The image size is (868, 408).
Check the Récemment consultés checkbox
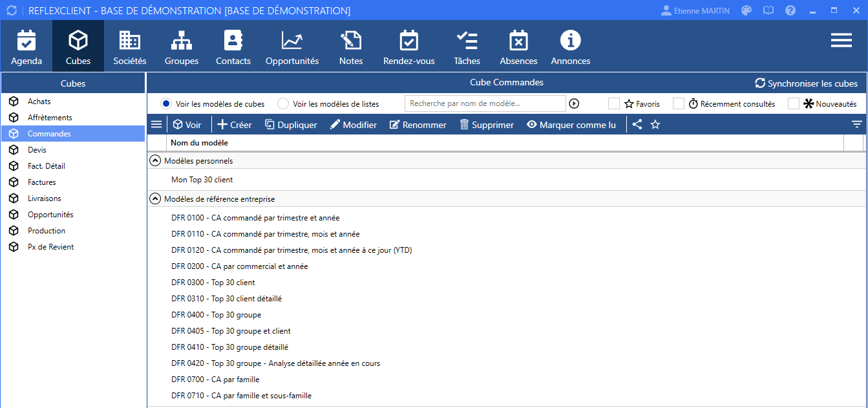[x=679, y=103]
